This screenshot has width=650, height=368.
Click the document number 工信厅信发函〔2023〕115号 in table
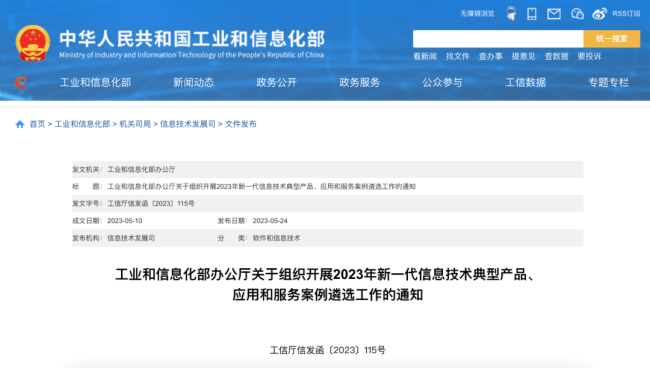151,203
